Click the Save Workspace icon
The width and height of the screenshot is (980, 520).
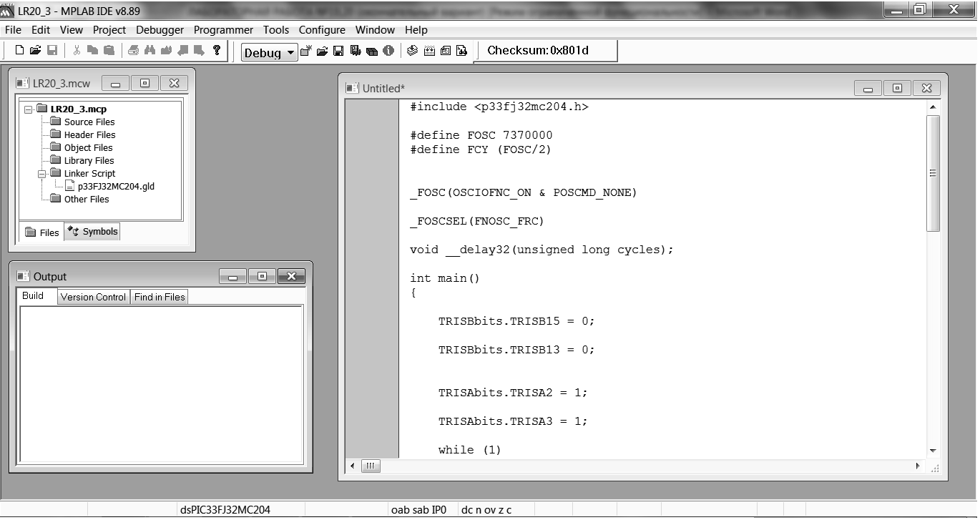point(338,51)
